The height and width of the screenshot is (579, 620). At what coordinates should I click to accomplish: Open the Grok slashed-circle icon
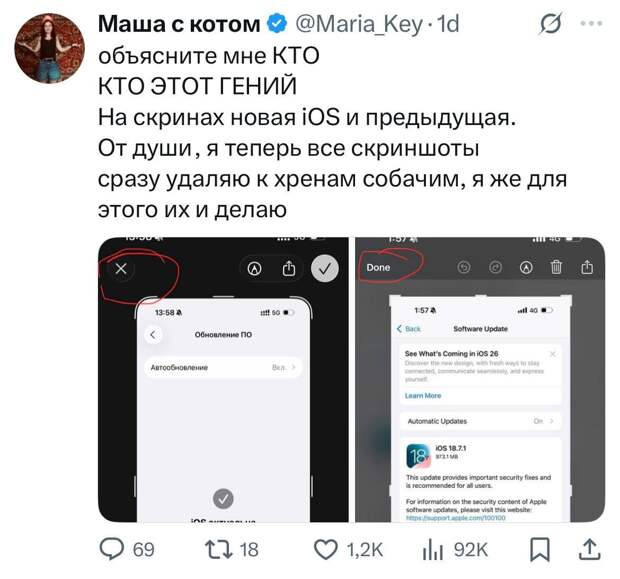click(551, 25)
